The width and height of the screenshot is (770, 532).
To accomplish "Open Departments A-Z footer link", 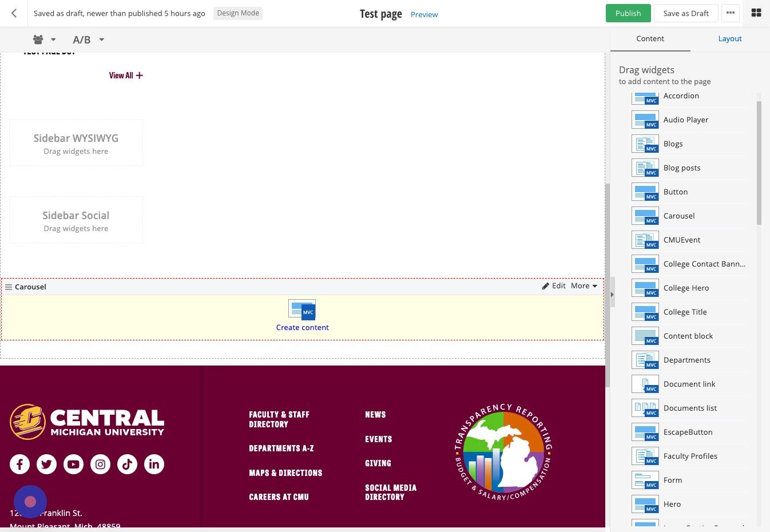I will (x=281, y=448).
